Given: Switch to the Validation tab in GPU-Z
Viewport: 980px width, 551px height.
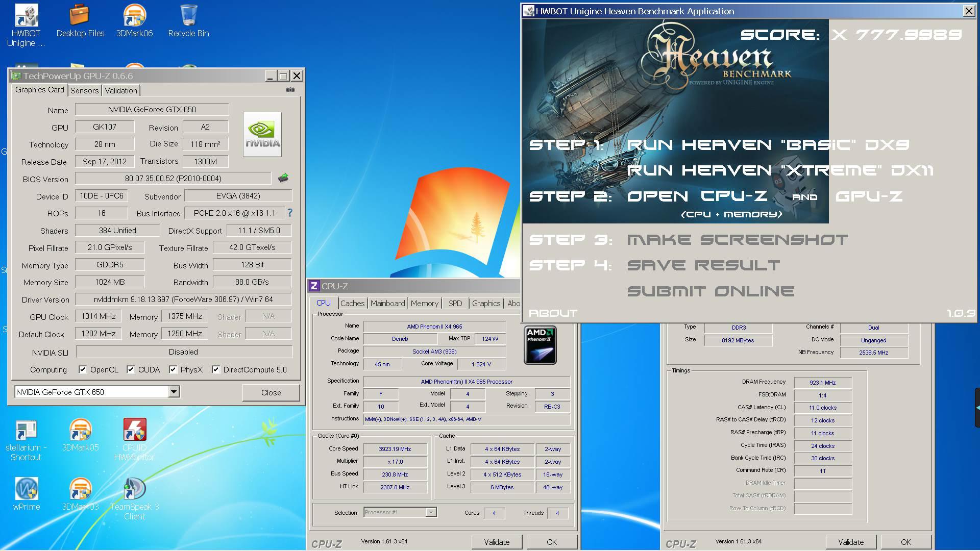Looking at the screenshot, I should pyautogui.click(x=121, y=90).
